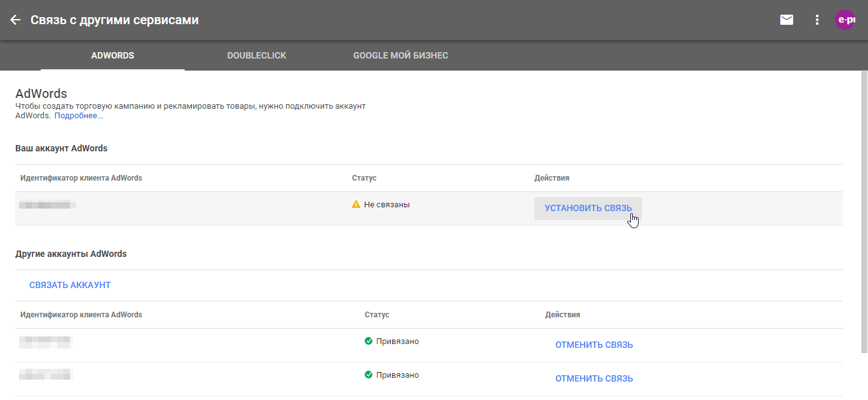868x400 pixels.
Task: Select first blurred ID under Другие аккаунты
Action: [46, 341]
